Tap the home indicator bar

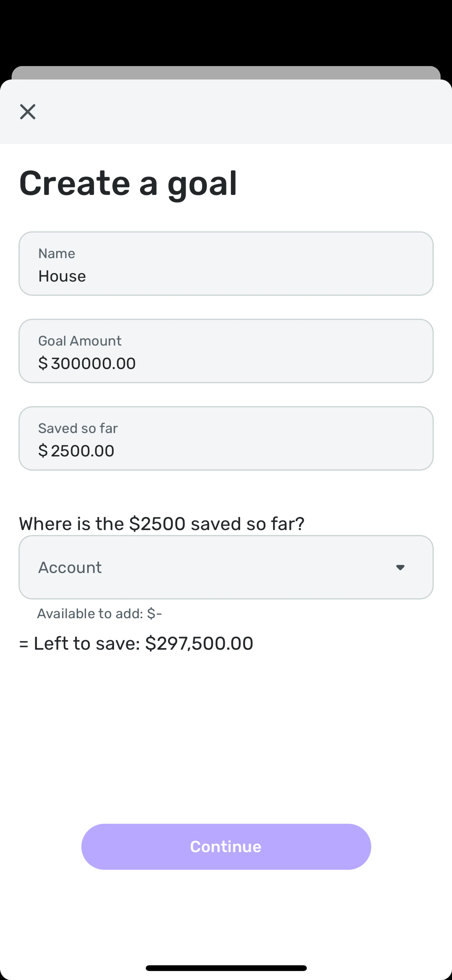coord(226,968)
